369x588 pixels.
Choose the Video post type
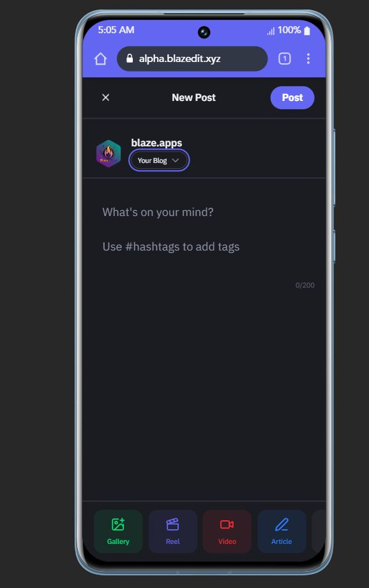point(227,531)
